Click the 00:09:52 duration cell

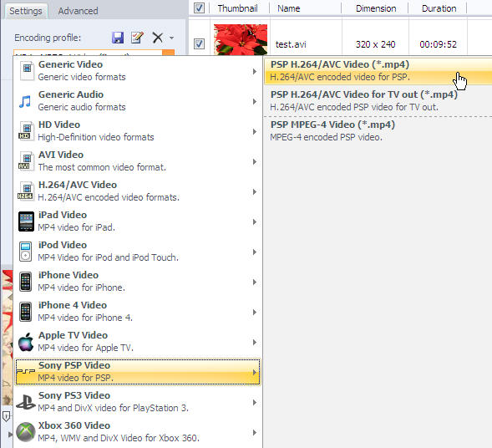tap(438, 44)
